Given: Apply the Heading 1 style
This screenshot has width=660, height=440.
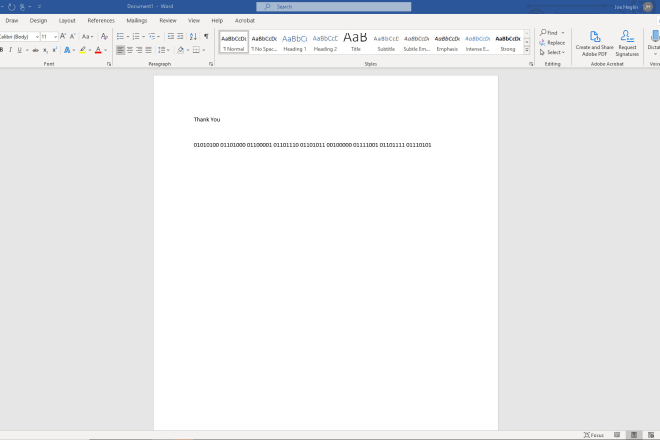Looking at the screenshot, I should pyautogui.click(x=295, y=42).
